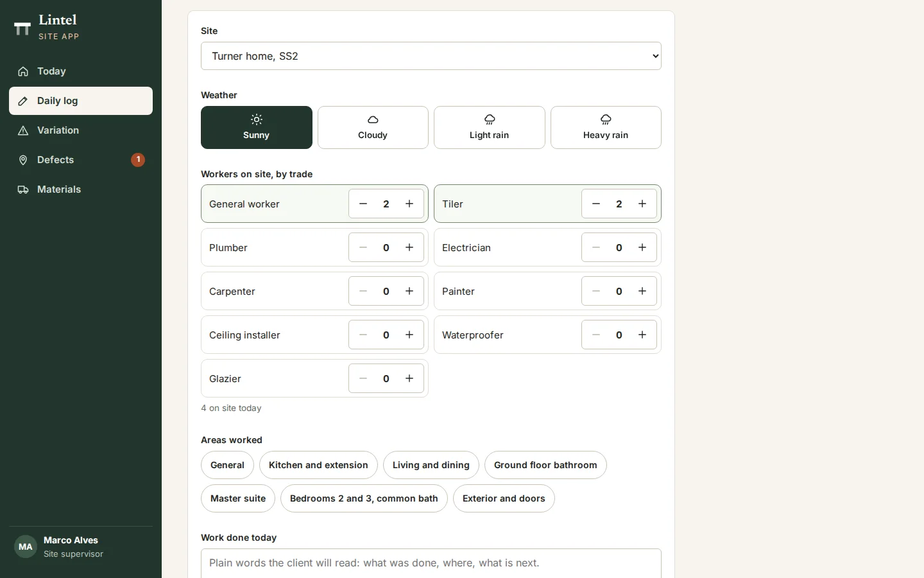Toggle Ground floor bathroom area chip
The width and height of the screenshot is (924, 578).
tap(545, 465)
